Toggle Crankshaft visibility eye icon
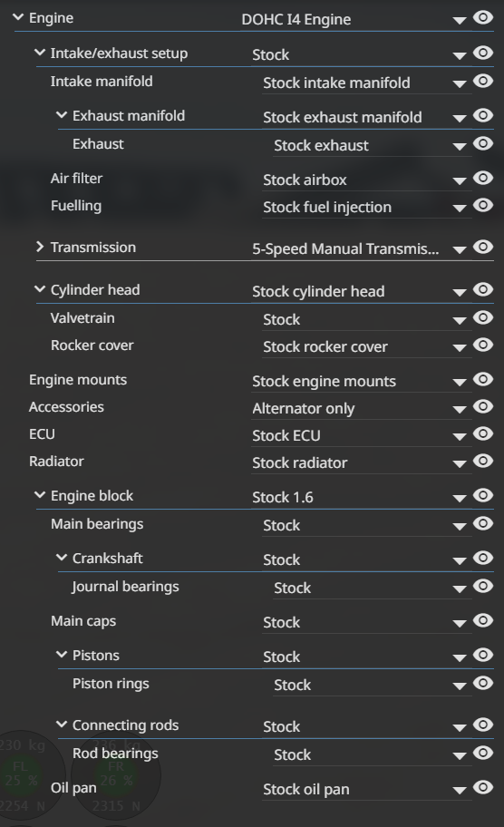This screenshot has width=504, height=827. coord(483,558)
